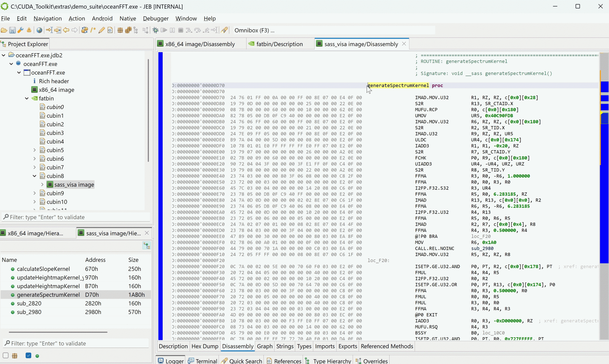Image resolution: width=609 pixels, height=364 pixels.
Task: Switch to the Hex Dump tab
Action: 205,346
